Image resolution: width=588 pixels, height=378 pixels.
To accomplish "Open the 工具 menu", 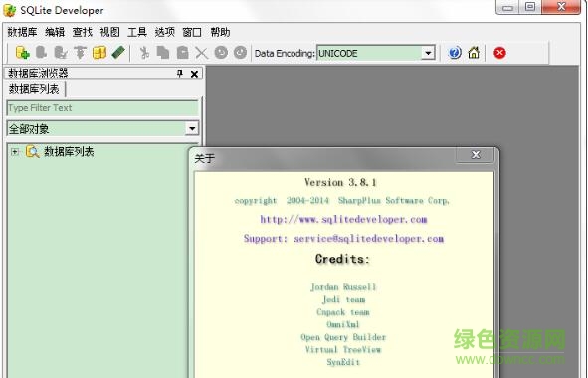I will (137, 32).
